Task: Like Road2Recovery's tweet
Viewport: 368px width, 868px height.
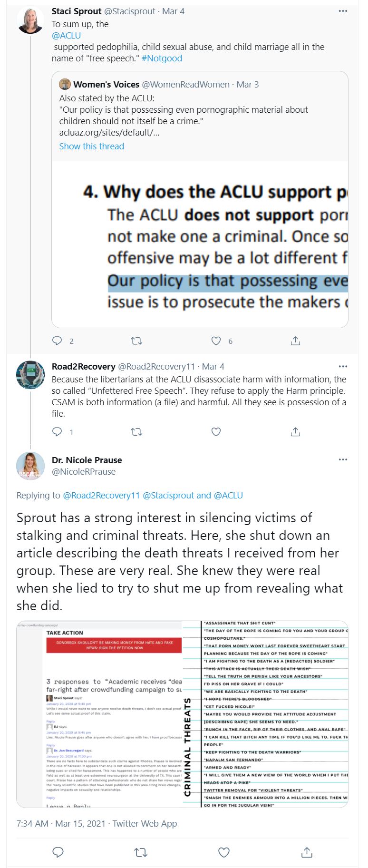Action: [x=216, y=431]
